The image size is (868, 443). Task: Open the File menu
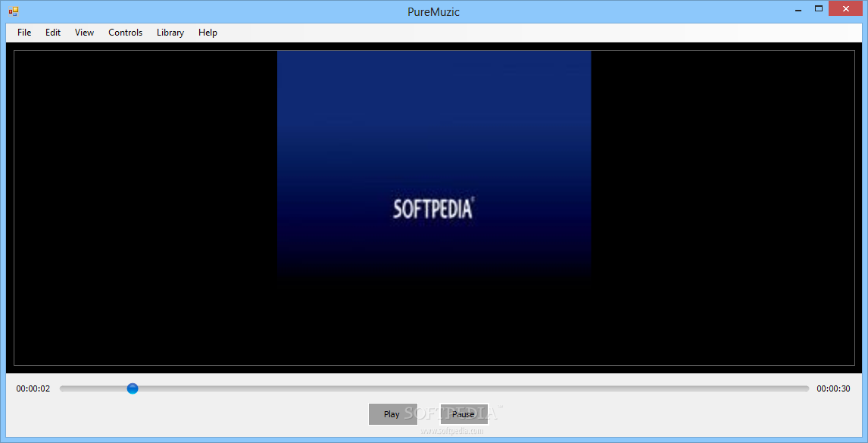click(x=24, y=33)
